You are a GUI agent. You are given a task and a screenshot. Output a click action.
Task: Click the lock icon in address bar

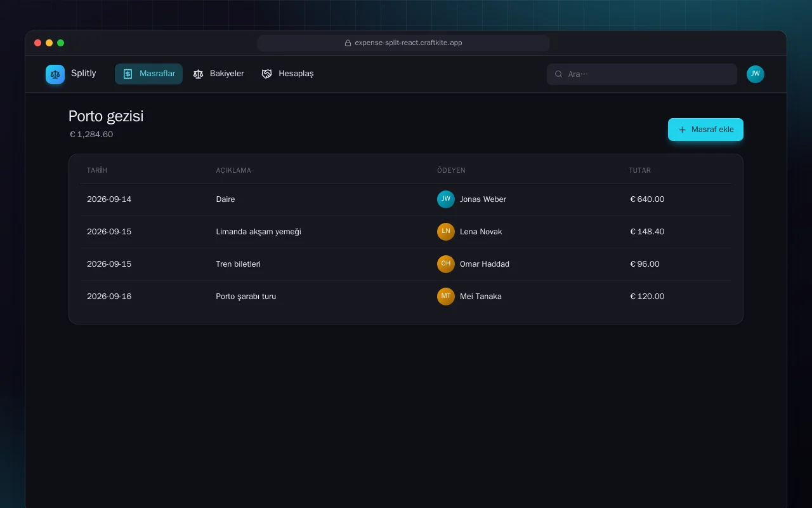(348, 43)
